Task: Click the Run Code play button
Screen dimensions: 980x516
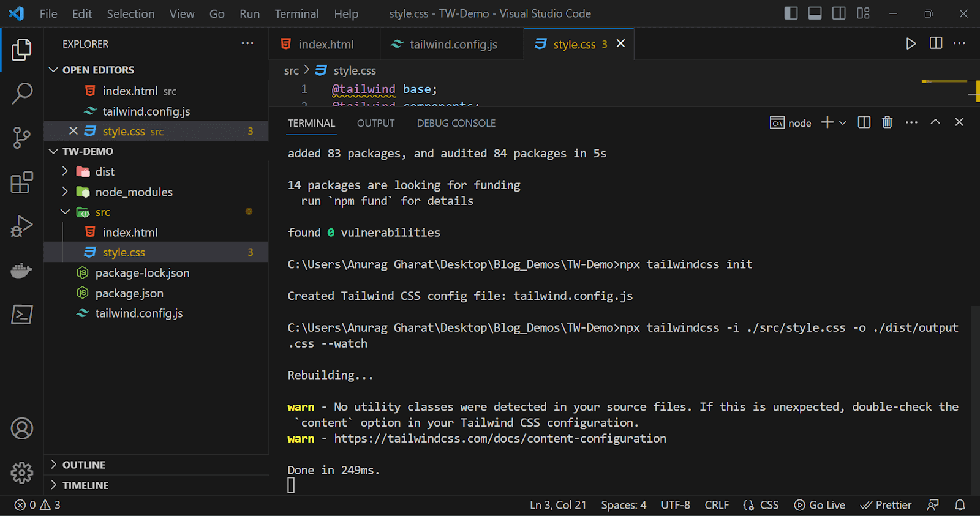Action: point(911,43)
